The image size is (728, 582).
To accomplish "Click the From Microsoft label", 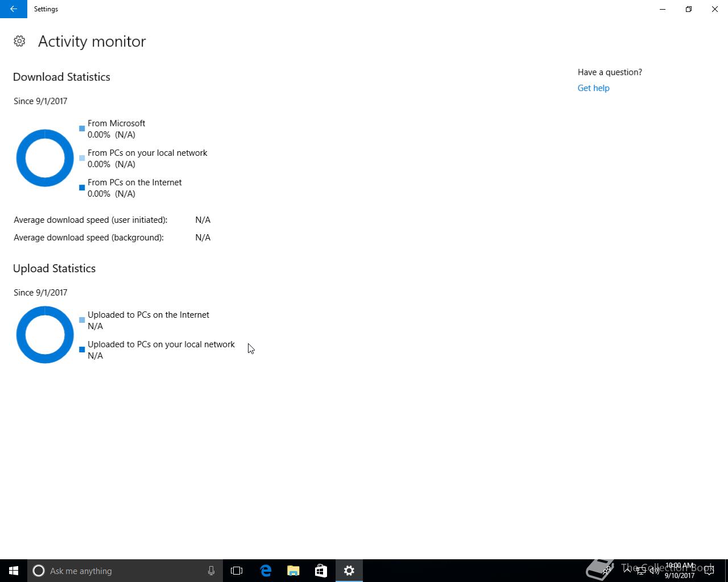I will [116, 123].
